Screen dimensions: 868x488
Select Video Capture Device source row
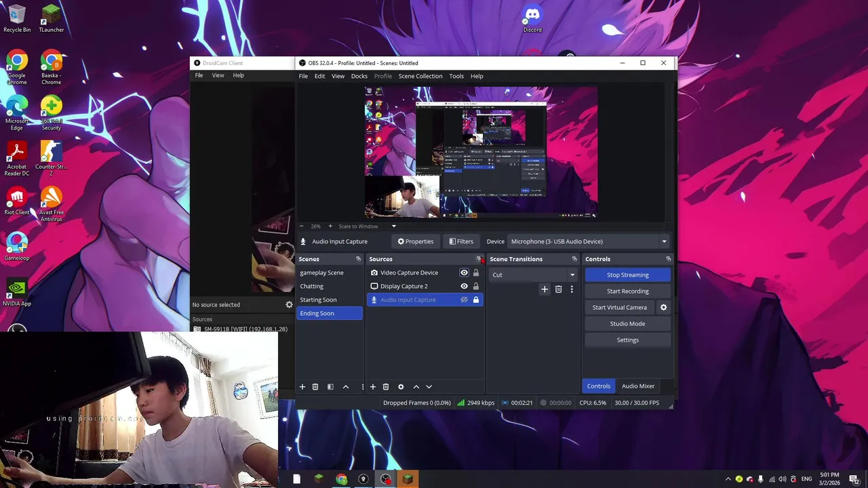coord(425,272)
